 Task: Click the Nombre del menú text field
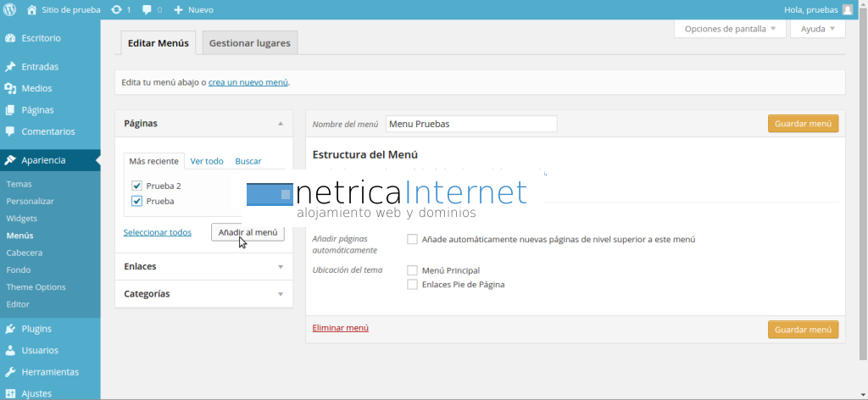coord(470,124)
